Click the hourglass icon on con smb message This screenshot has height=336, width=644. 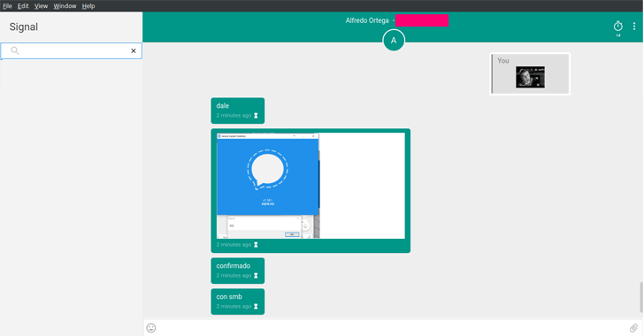pos(256,307)
